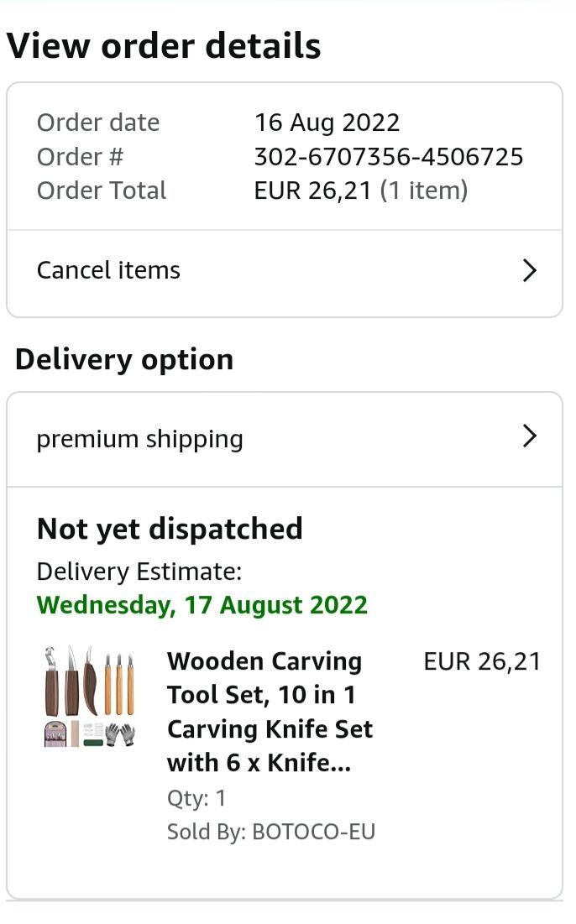Open the carving tool set product thumbnail

tap(90, 697)
